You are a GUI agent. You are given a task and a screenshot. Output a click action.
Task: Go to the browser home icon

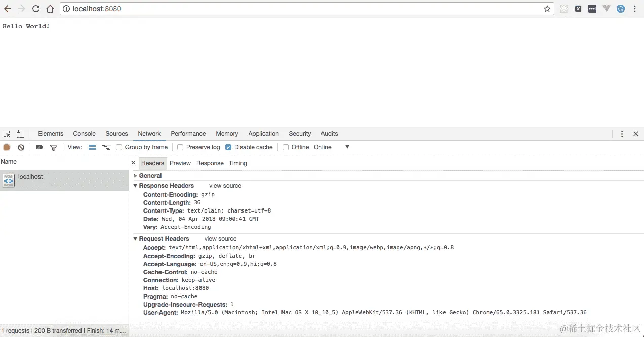tap(50, 9)
